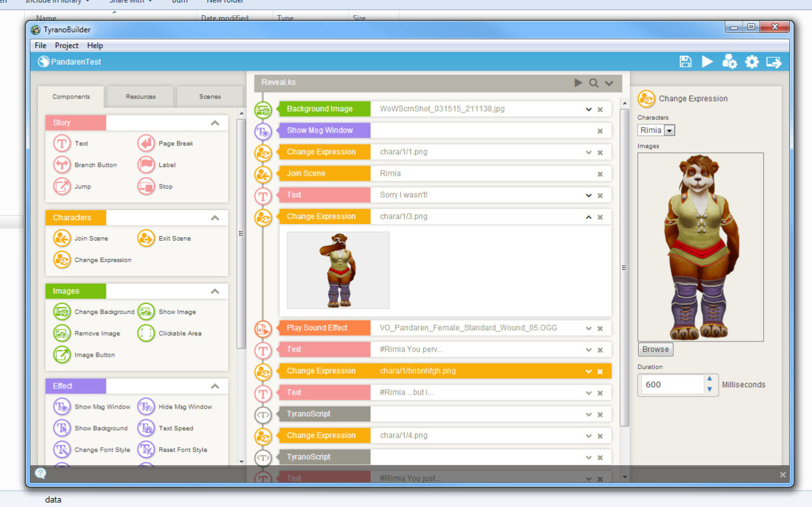The width and height of the screenshot is (812, 507).
Task: Close the help bar at bottom
Action: 783,475
